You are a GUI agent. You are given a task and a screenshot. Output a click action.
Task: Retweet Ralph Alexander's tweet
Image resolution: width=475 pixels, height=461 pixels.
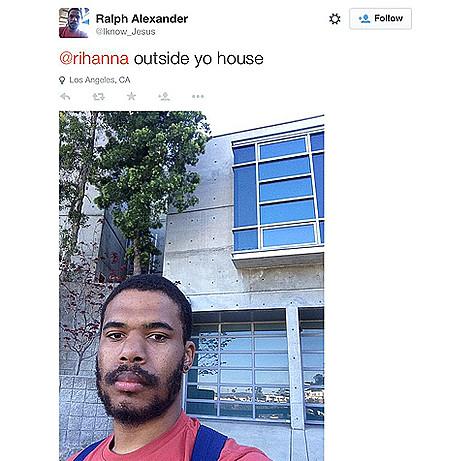point(98,97)
